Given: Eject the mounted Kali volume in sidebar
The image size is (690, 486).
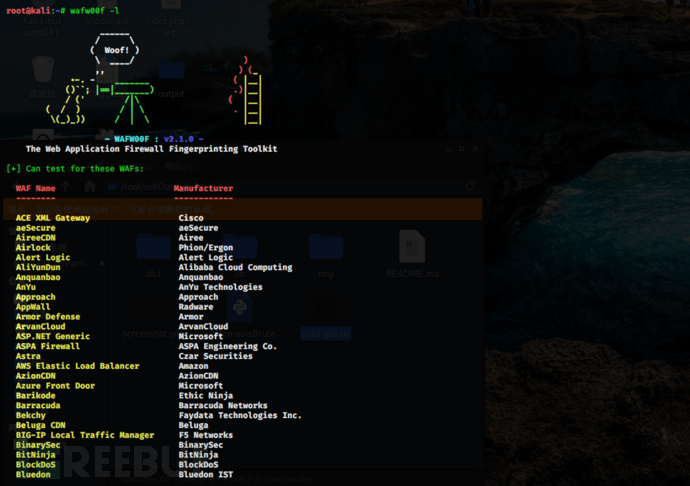Looking at the screenshot, I should (102, 264).
